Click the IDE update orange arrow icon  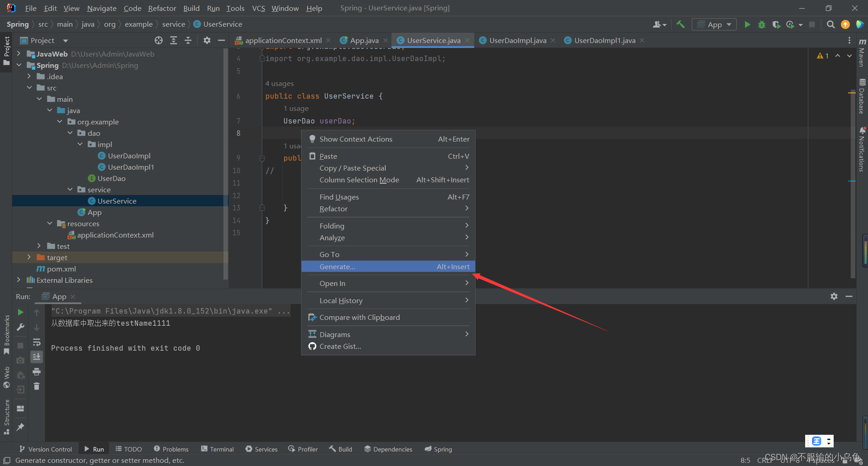tap(845, 24)
